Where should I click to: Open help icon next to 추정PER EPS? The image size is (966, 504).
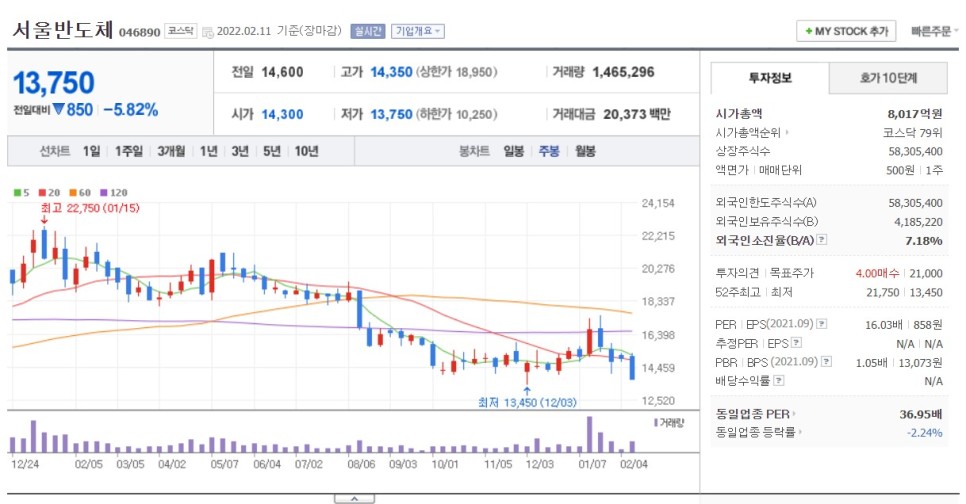click(x=797, y=343)
